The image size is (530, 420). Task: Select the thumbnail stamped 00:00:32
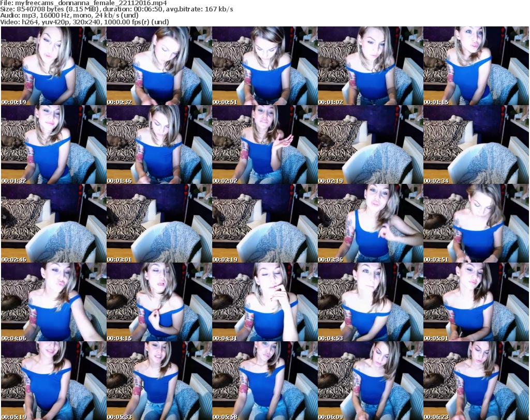[x=159, y=66]
